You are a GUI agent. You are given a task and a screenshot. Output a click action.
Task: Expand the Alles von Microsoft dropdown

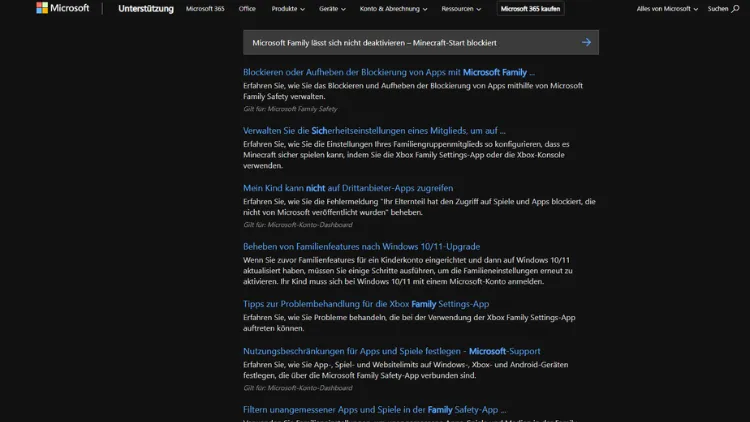pos(667,9)
